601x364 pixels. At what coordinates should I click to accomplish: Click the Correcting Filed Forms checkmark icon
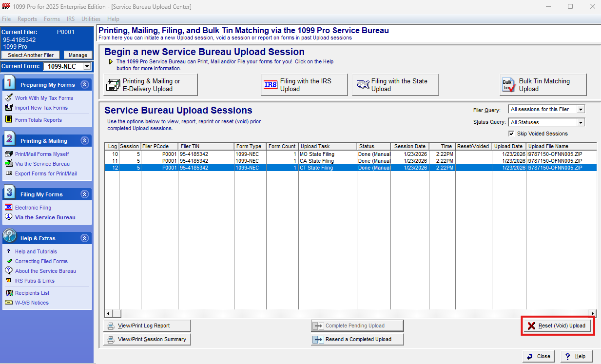click(8, 261)
